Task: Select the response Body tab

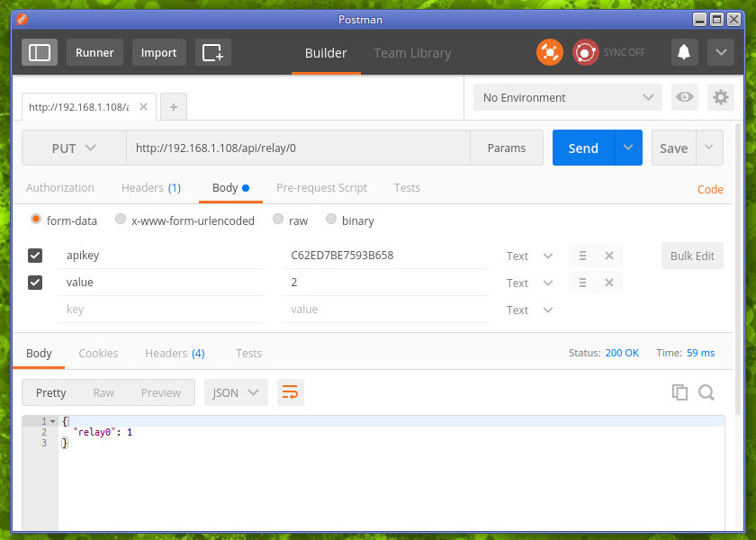Action: [x=39, y=354]
